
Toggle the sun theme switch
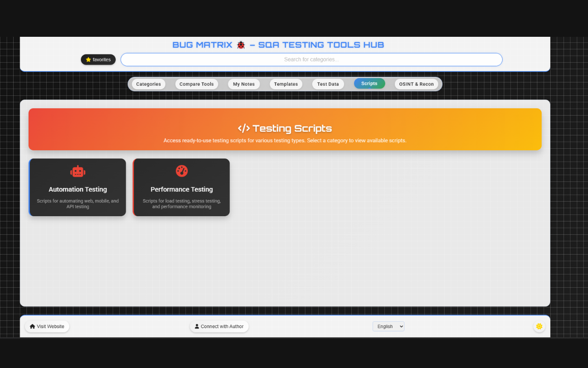pos(539,327)
